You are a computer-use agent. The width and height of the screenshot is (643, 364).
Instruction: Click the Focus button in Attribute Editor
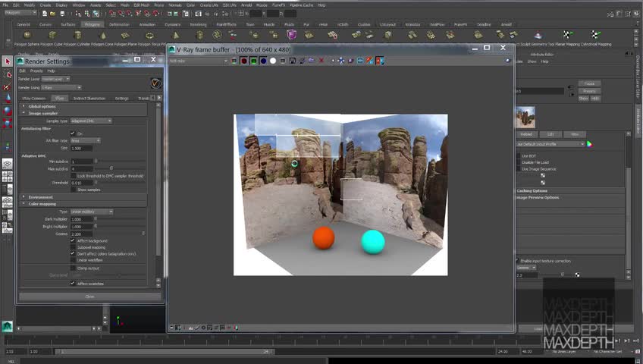click(x=590, y=83)
